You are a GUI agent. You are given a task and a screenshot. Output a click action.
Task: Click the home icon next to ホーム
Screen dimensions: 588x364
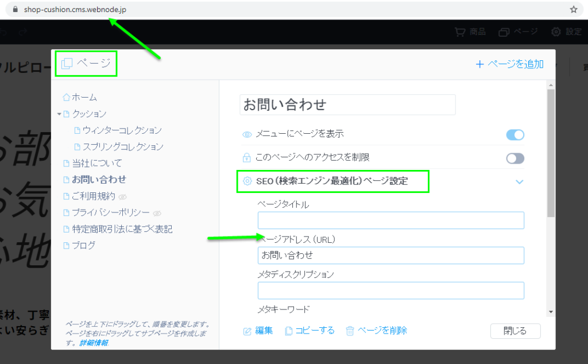67,98
